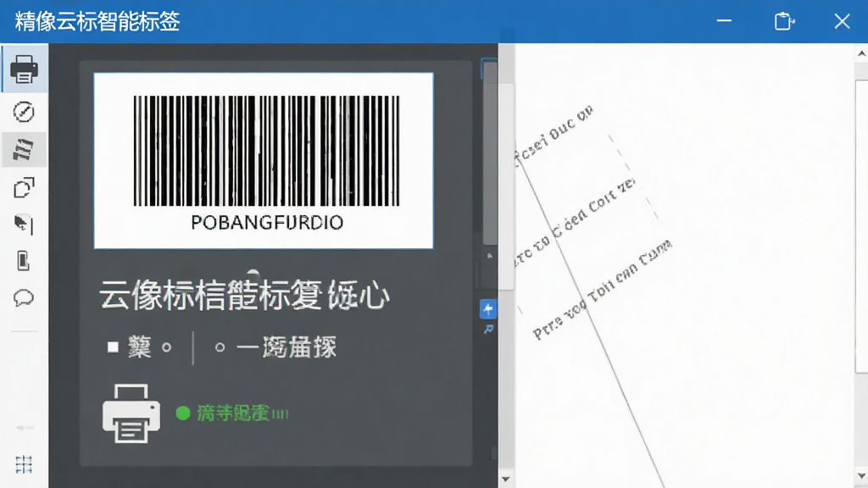Click the green status indicator dot
868x488 pixels.
pyautogui.click(x=183, y=413)
